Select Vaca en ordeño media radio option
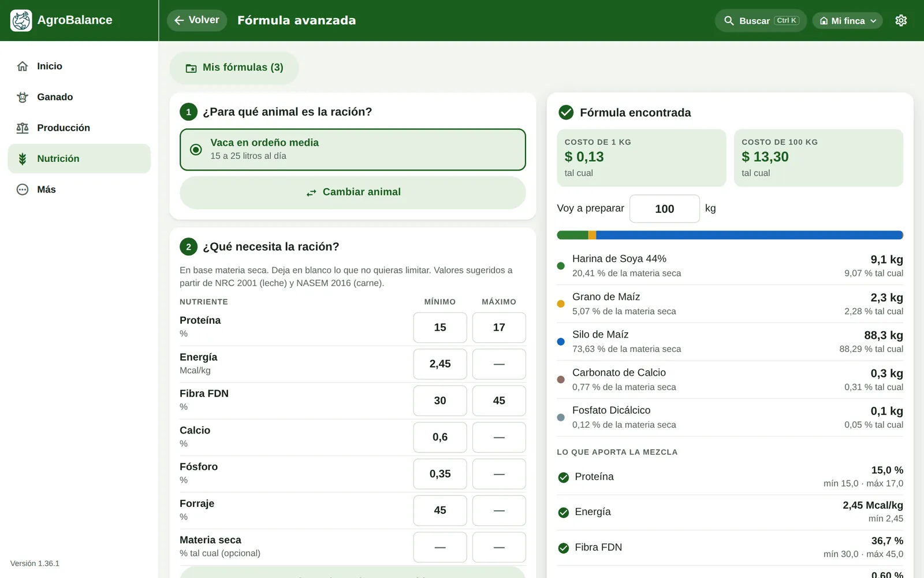This screenshot has height=578, width=924. pyautogui.click(x=353, y=150)
